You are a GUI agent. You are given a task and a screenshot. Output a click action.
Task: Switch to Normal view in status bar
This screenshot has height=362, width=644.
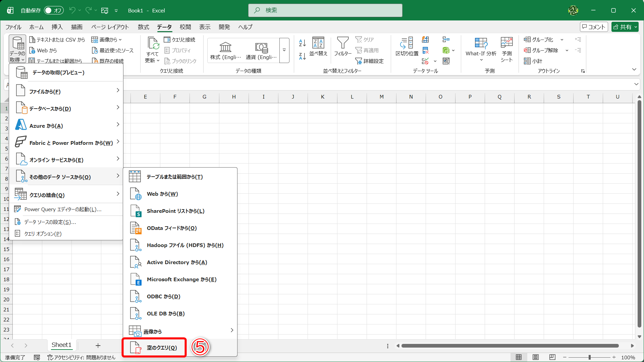pyautogui.click(x=519, y=357)
